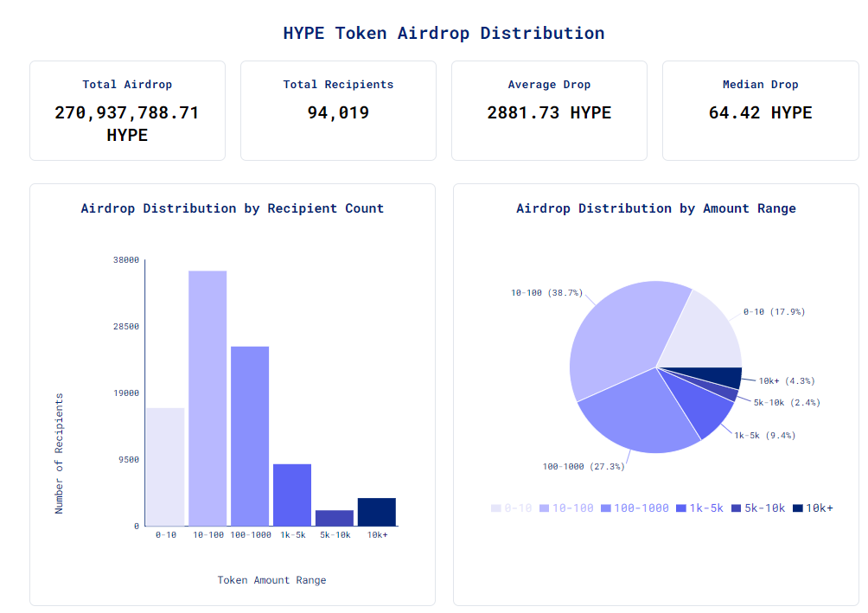Select the Total Recipients stat card

tap(338, 111)
